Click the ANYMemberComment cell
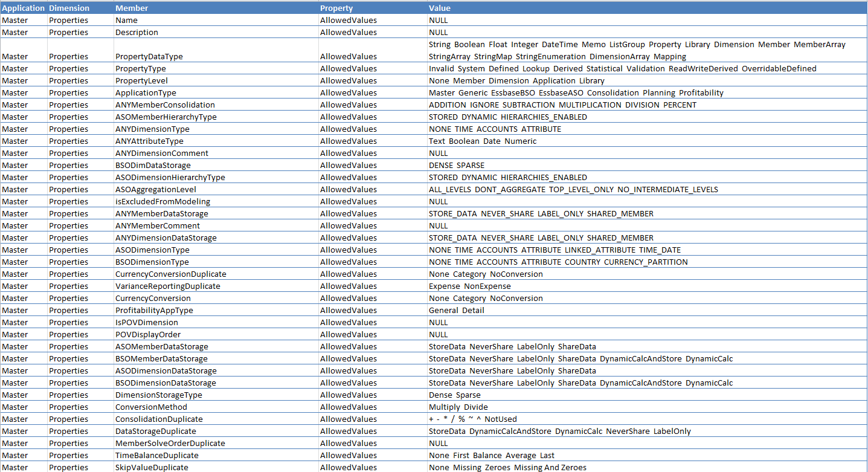This screenshot has height=472, width=868. 216,226
